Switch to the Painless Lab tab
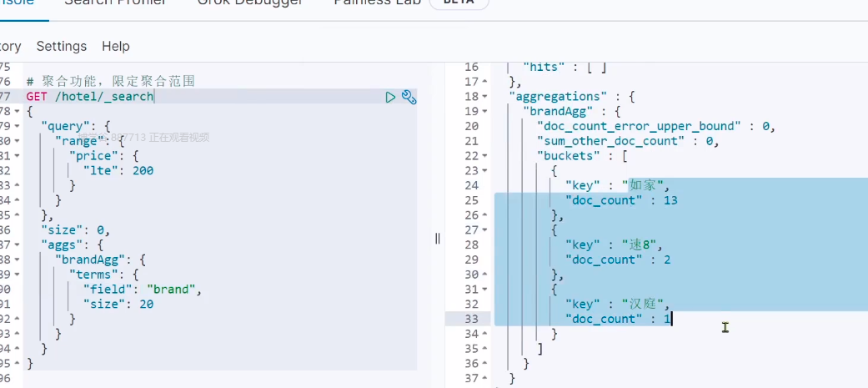Screen dimensions: 868x388 [x=377, y=3]
